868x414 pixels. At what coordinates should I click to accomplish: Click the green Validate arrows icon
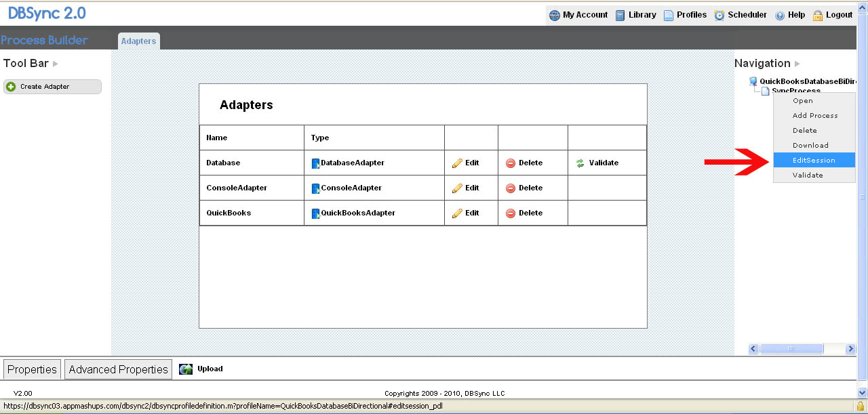point(580,163)
